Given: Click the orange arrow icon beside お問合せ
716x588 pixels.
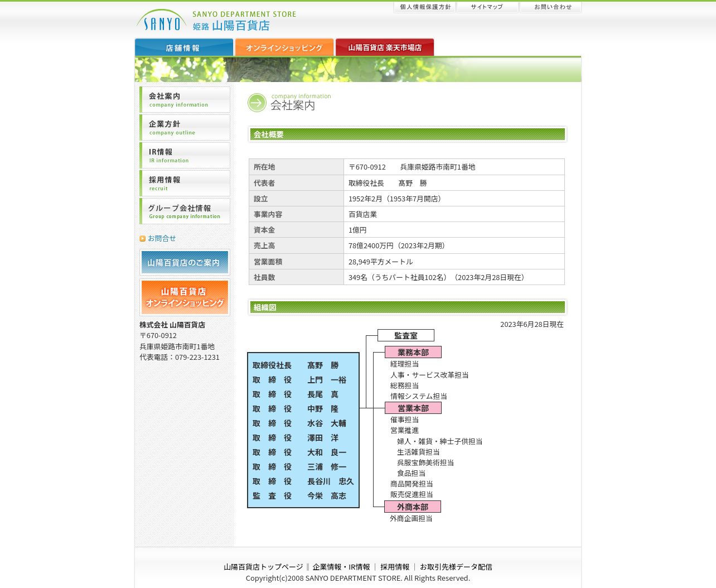Looking at the screenshot, I should [x=143, y=239].
